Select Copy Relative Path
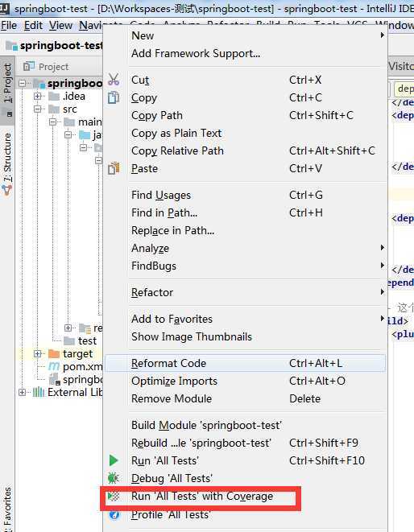The height and width of the screenshot is (532, 414). point(245,151)
